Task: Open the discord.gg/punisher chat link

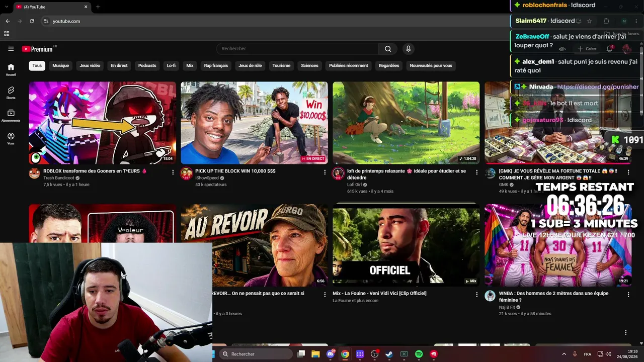Action: click(x=598, y=86)
